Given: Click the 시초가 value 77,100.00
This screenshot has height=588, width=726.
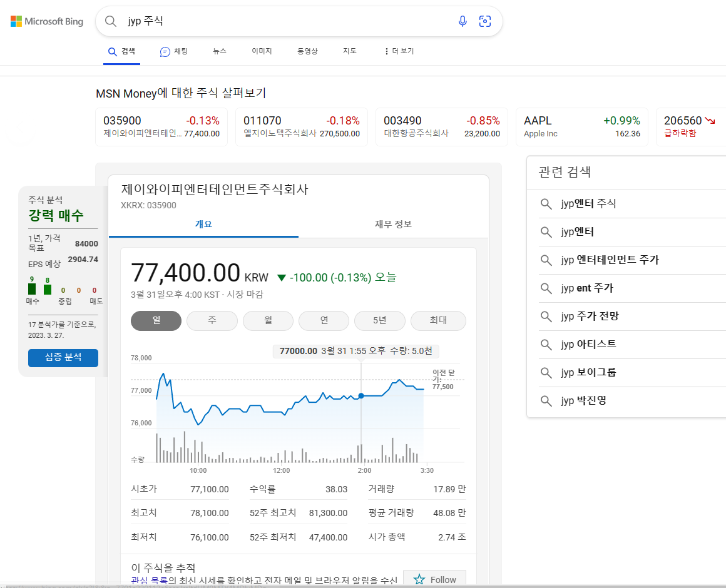Looking at the screenshot, I should [210, 489].
